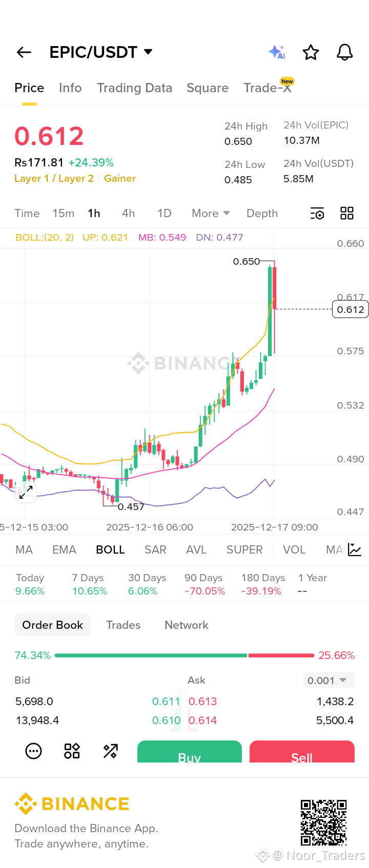
Task: Tap the bid/ask ratio bar
Action: click(184, 655)
